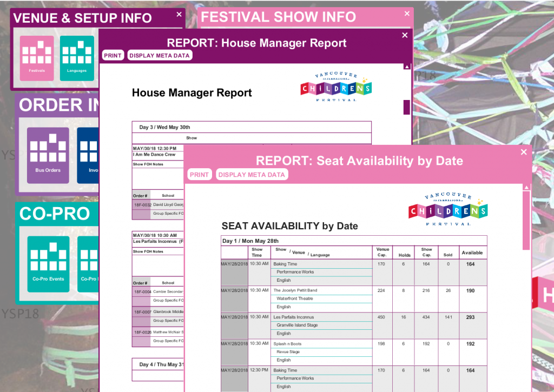Click the purple scrollbar thumb in House Manager Report
The width and height of the screenshot is (554, 392).
pos(407,108)
